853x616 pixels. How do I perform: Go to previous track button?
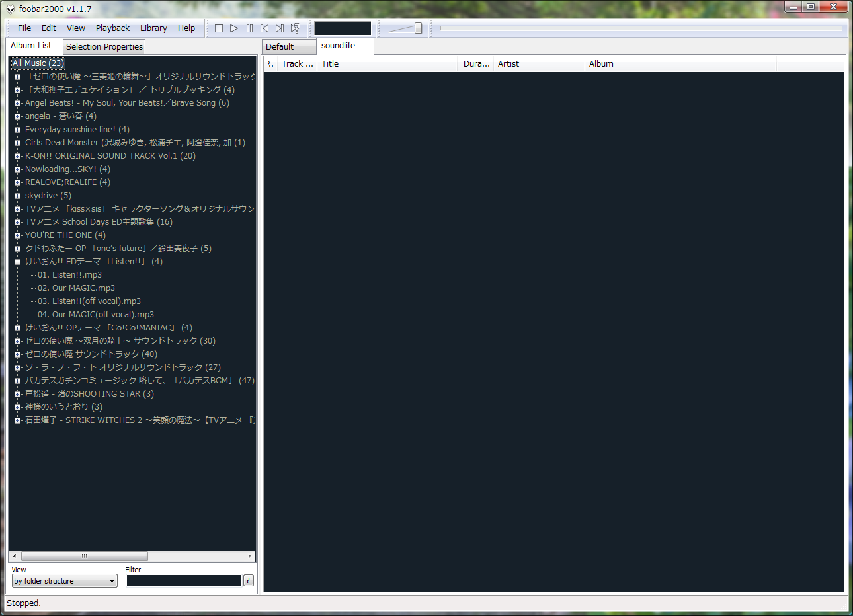[264, 28]
